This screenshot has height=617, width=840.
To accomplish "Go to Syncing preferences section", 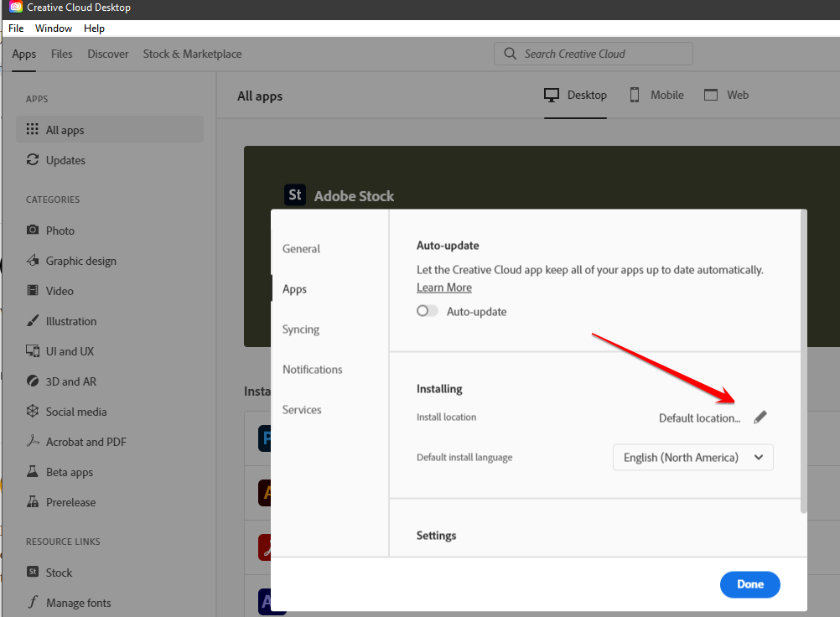I will coord(300,329).
